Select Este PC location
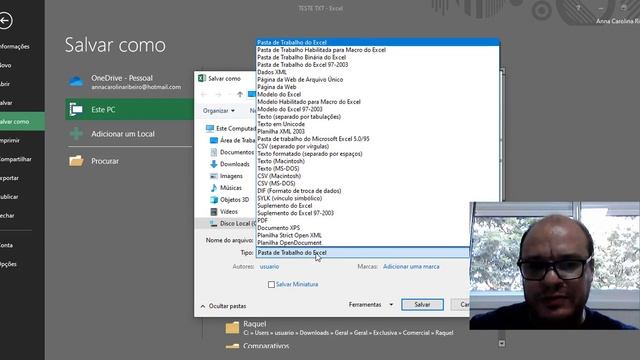 129,109
